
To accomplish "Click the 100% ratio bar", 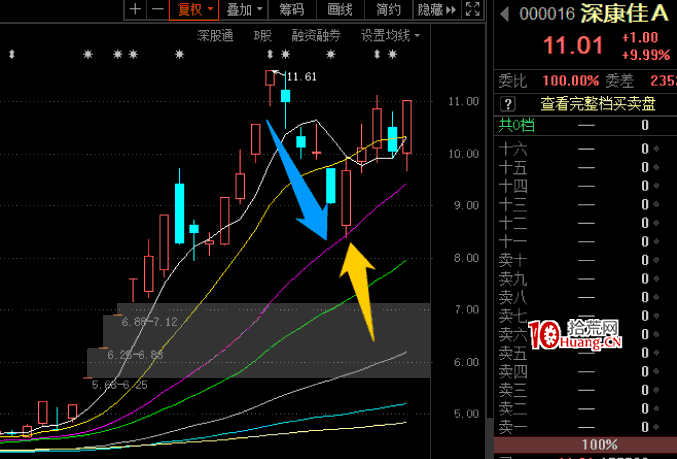I will tap(585, 444).
